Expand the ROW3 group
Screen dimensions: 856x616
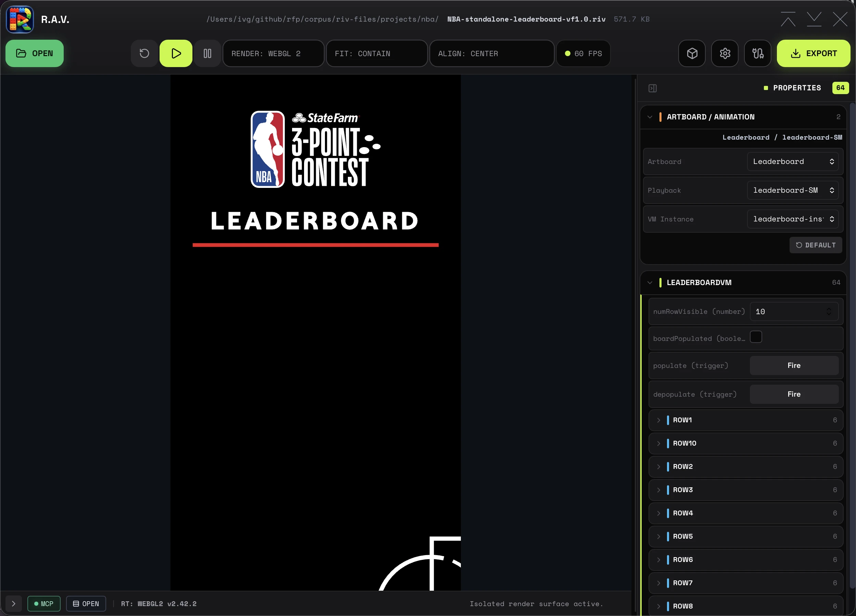pyautogui.click(x=746, y=490)
